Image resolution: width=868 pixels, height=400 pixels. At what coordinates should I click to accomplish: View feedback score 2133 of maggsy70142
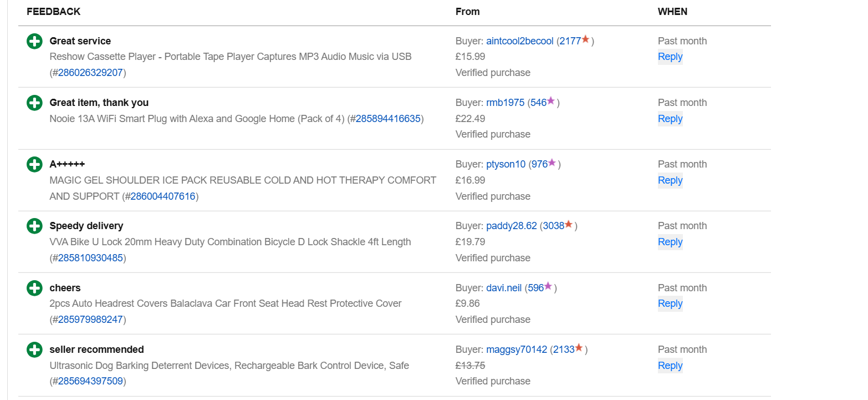(564, 350)
